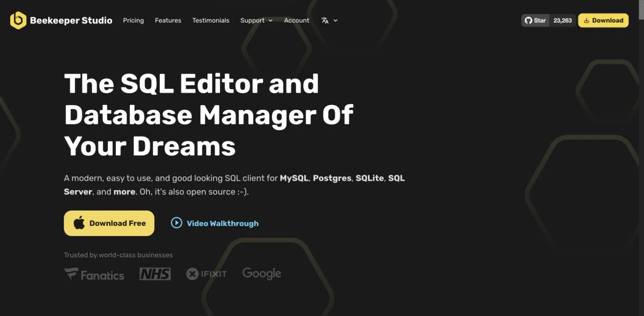Click the 23,263 GitHub star count

[x=562, y=21]
